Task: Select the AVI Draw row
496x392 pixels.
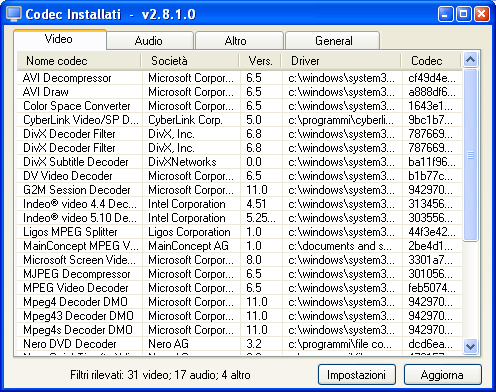Action: (239, 92)
